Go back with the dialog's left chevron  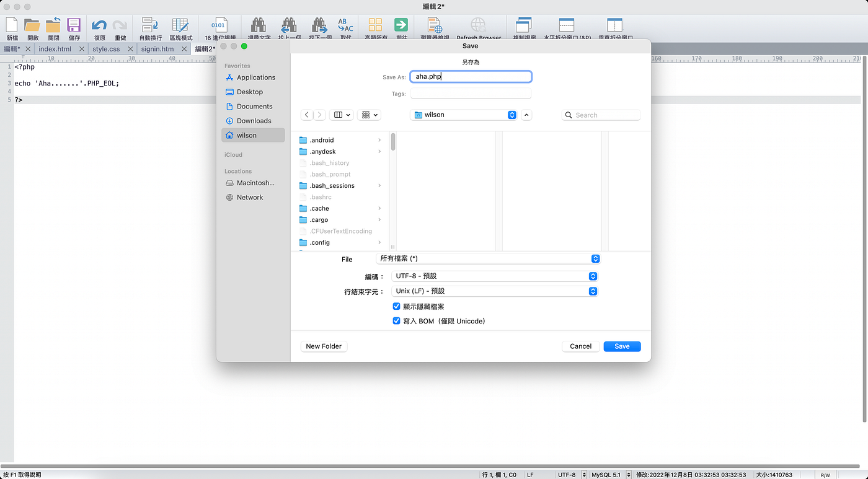tap(307, 115)
